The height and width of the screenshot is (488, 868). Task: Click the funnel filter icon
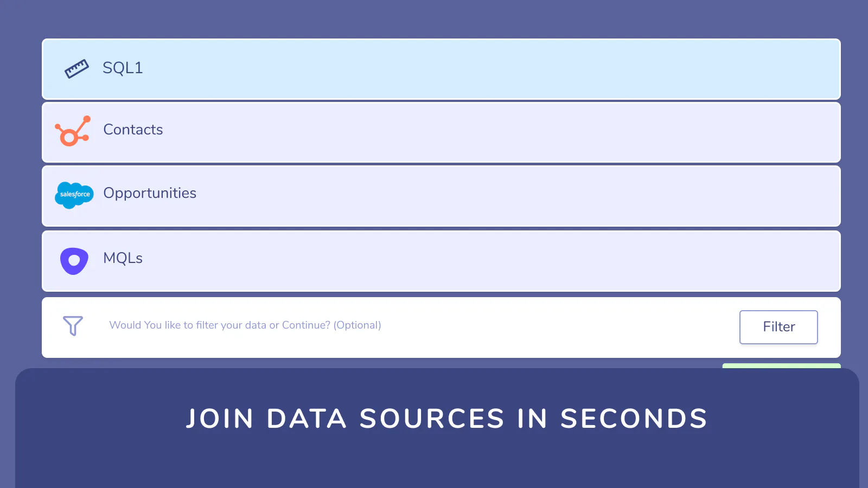[x=73, y=326]
